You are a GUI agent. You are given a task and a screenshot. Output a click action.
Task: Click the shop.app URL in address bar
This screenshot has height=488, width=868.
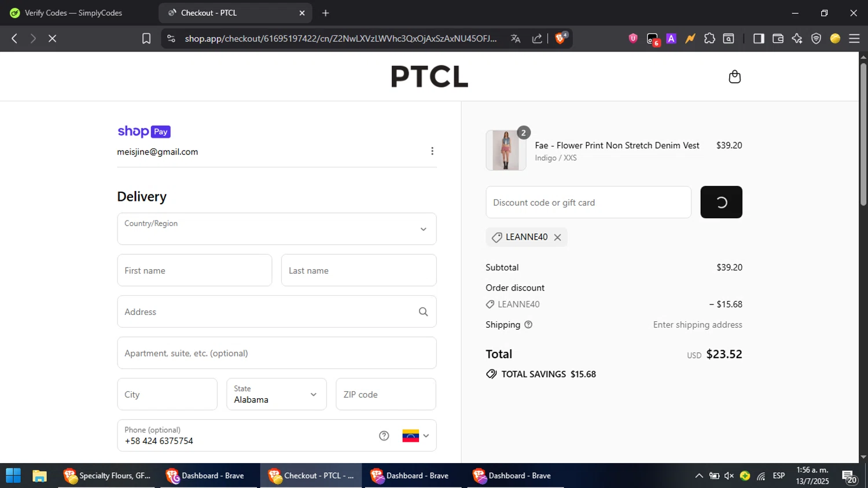click(x=340, y=38)
